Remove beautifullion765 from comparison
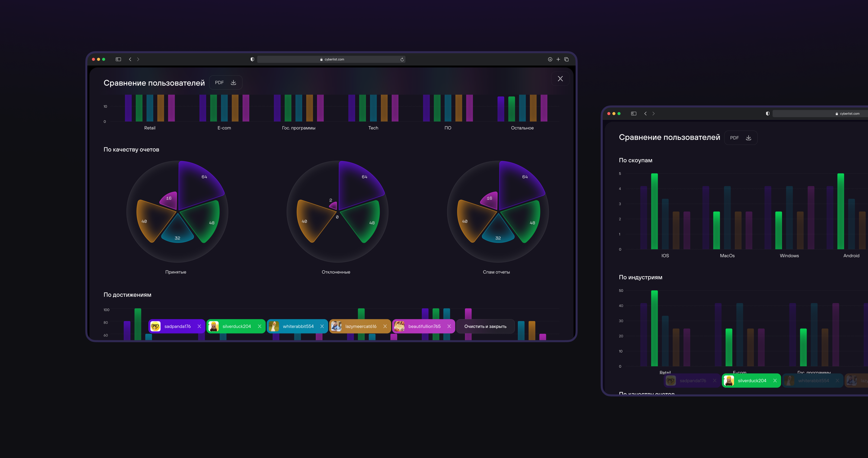This screenshot has width=868, height=458. pyautogui.click(x=449, y=326)
